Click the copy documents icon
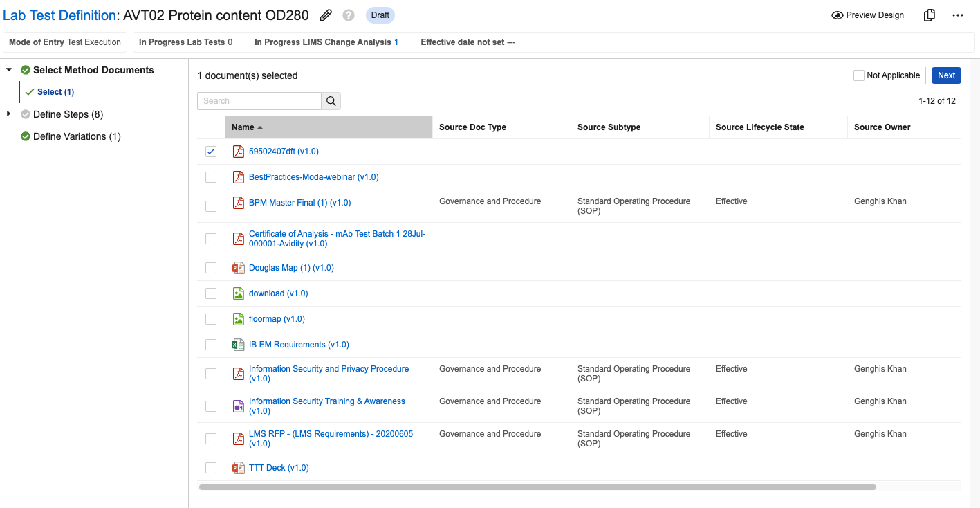980x508 pixels. coord(930,15)
